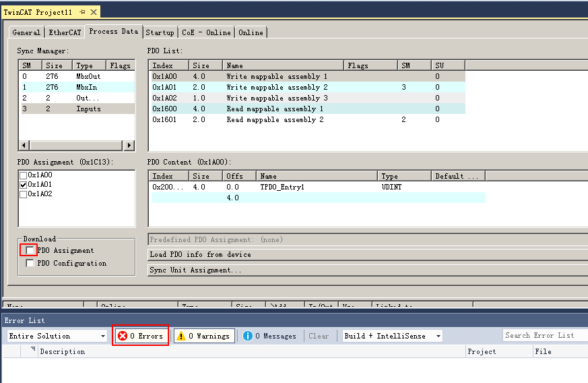
Task: Open the EtherCAT tab
Action: [65, 32]
